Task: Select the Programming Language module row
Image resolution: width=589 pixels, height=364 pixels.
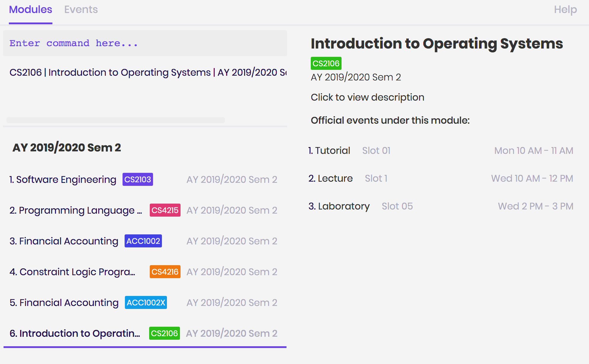Action: click(x=76, y=210)
